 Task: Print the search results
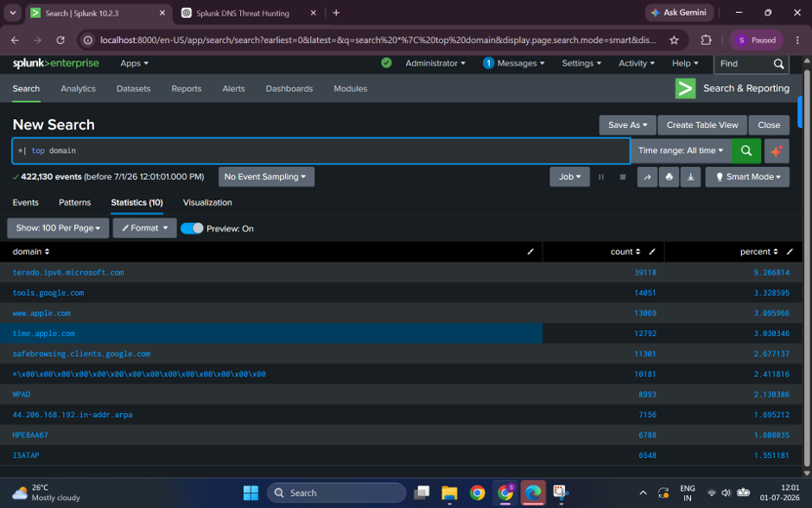(x=669, y=177)
